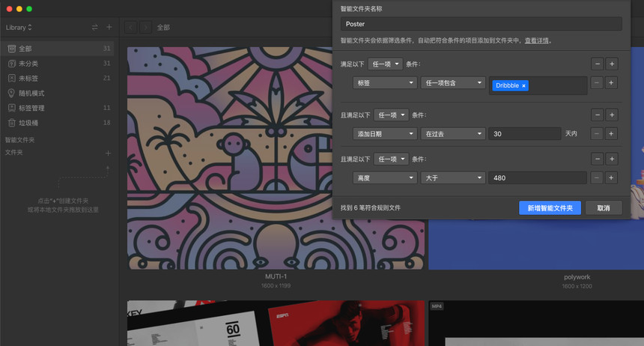Click the 智能文件夹 section header
Screen dimensions: 644x346
point(19,140)
